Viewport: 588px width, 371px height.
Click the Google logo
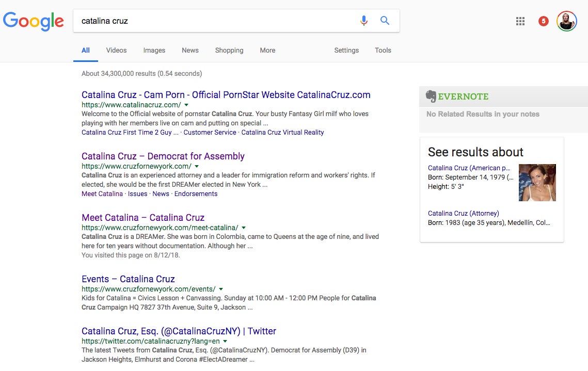33,21
